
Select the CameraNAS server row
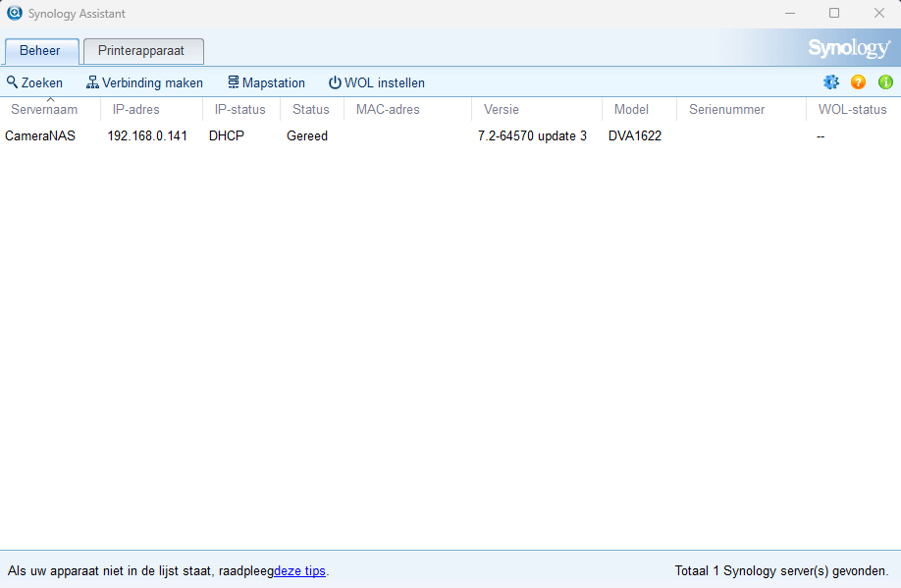click(x=450, y=136)
